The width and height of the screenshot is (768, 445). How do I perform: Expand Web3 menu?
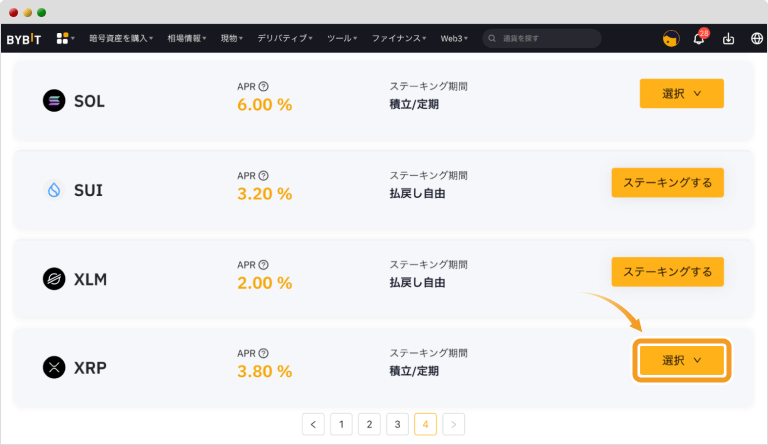[454, 38]
